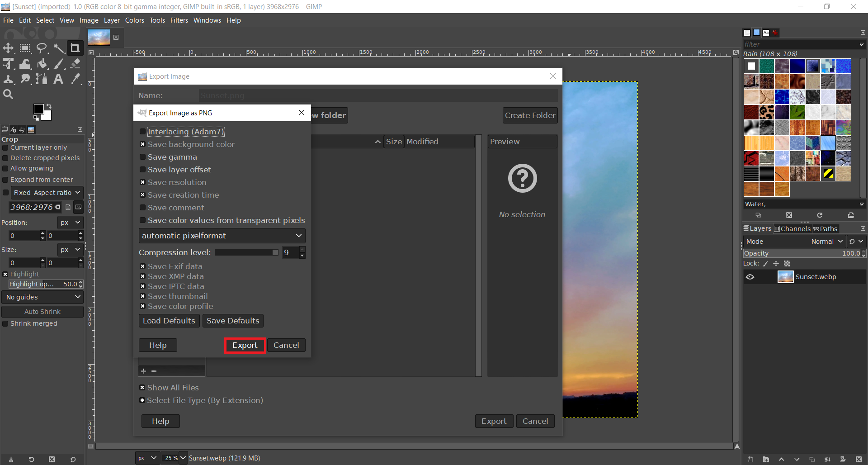The image size is (868, 465).
Task: Select the Rectangle Select tool
Action: coord(25,48)
